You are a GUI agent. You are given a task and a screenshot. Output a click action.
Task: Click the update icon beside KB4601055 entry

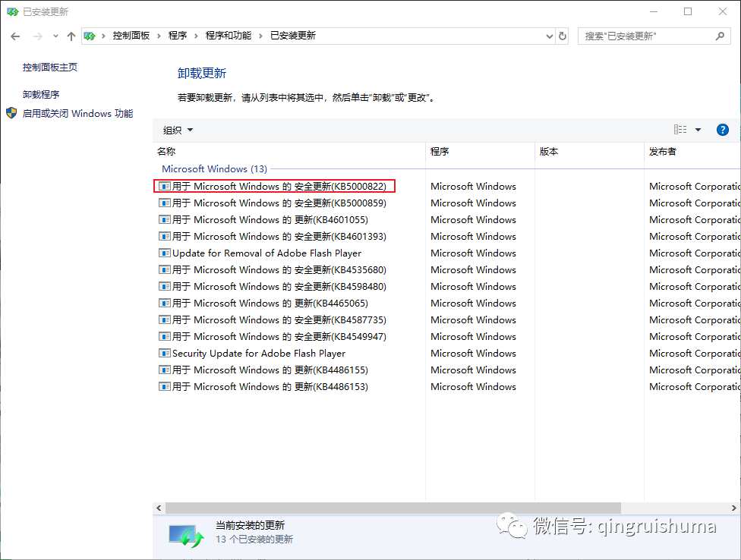(x=165, y=219)
